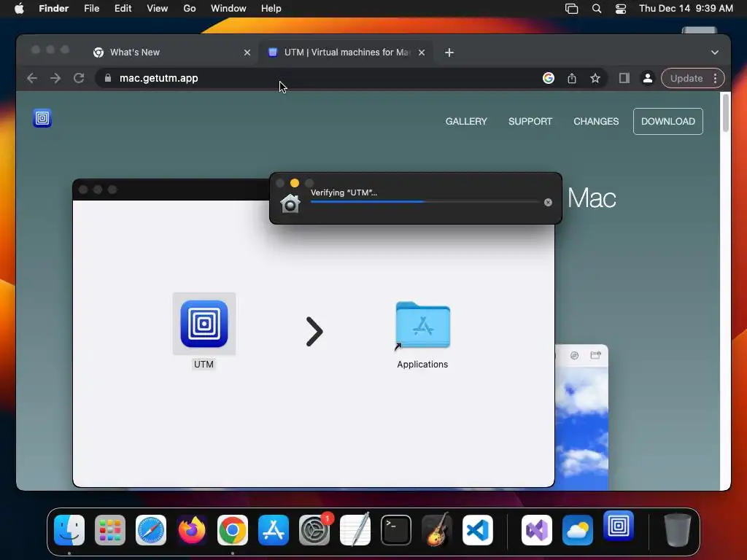This screenshot has width=747, height=560.
Task: Open the Finder menu
Action: click(54, 9)
